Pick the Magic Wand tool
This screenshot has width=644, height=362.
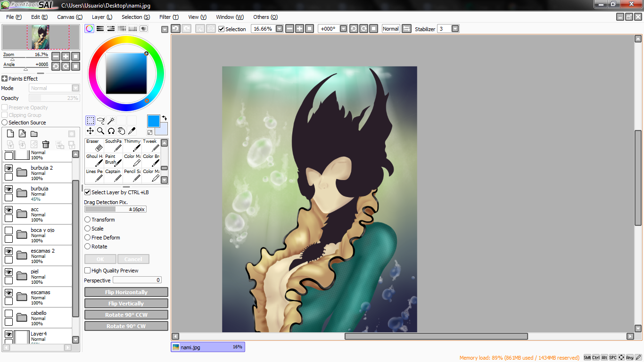pyautogui.click(x=111, y=121)
